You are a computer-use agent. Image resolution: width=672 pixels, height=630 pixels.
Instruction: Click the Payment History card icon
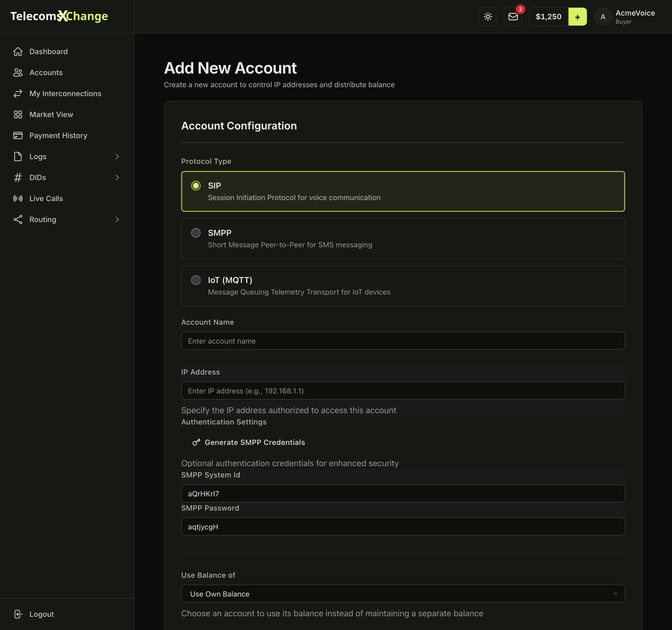coord(18,136)
